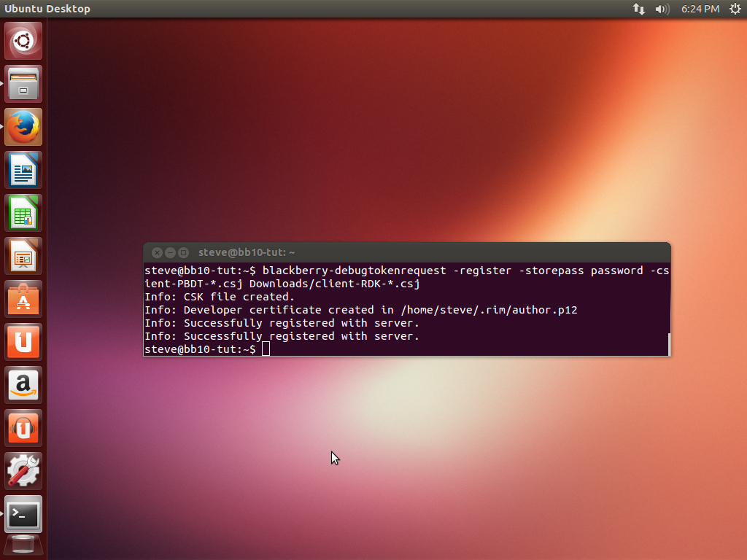The height and width of the screenshot is (560, 747).
Task: Launch Ubuntu Software Center
Action: 23,299
